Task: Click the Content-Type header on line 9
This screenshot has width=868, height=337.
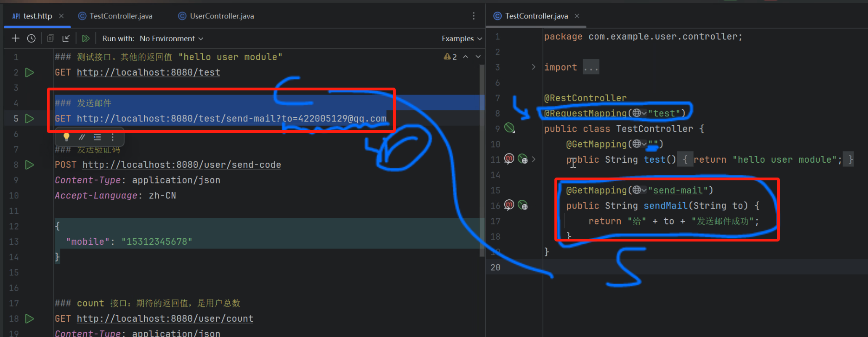Action: [137, 180]
